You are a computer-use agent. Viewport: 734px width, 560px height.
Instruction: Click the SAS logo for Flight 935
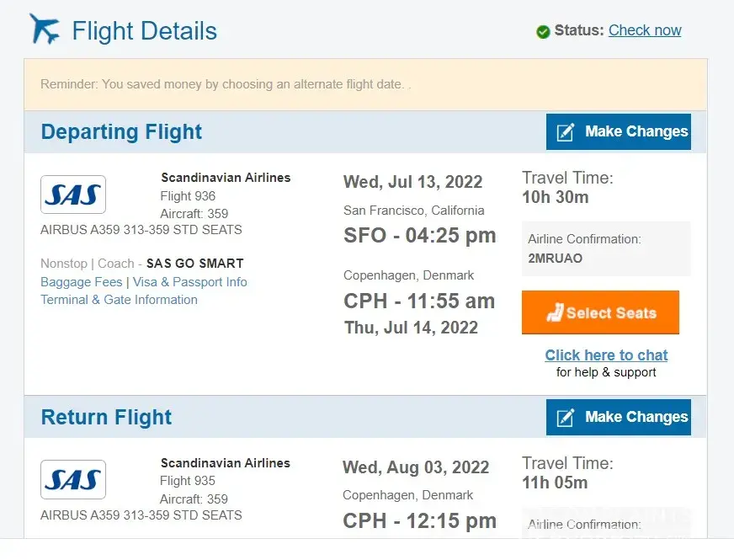click(x=73, y=479)
